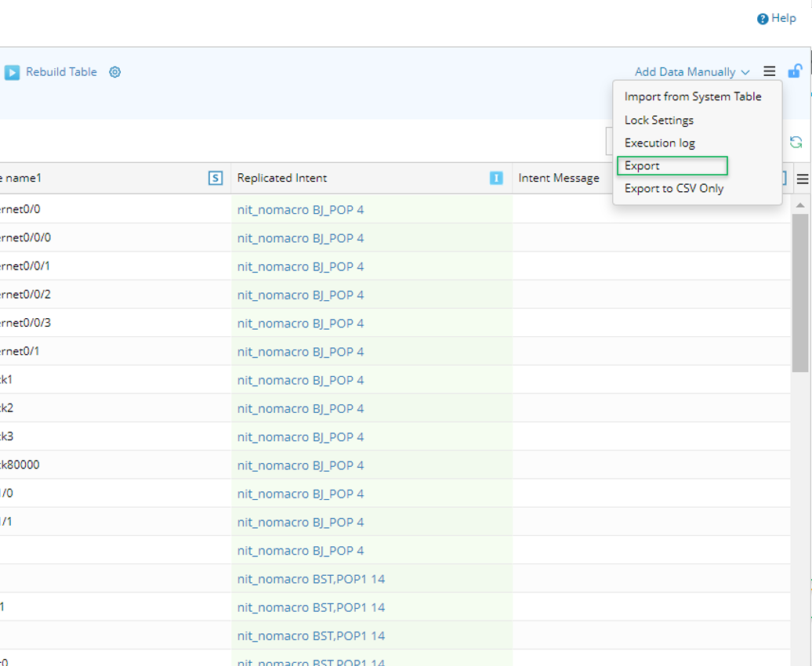Viewport: 812px width, 666px height.
Task: Choose Lock Settings from the menu
Action: (x=658, y=120)
